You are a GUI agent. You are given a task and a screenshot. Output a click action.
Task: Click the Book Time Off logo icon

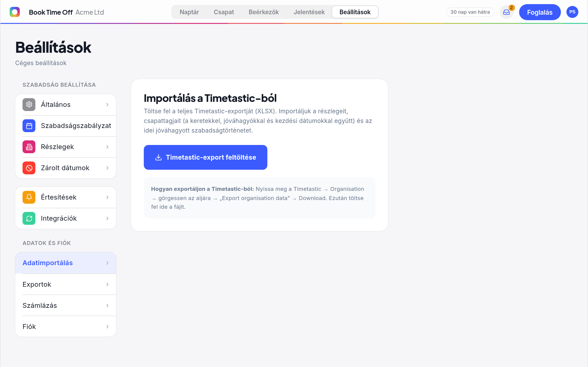point(14,12)
